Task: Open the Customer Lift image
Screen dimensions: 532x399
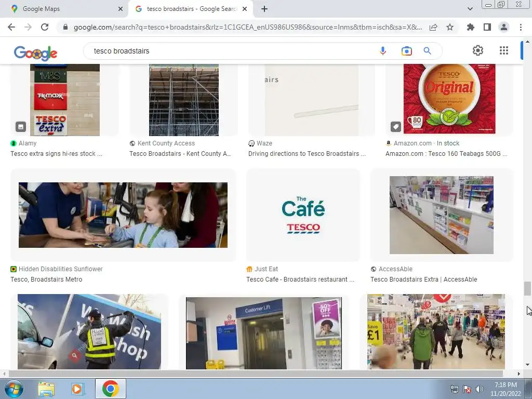Action: point(263,333)
